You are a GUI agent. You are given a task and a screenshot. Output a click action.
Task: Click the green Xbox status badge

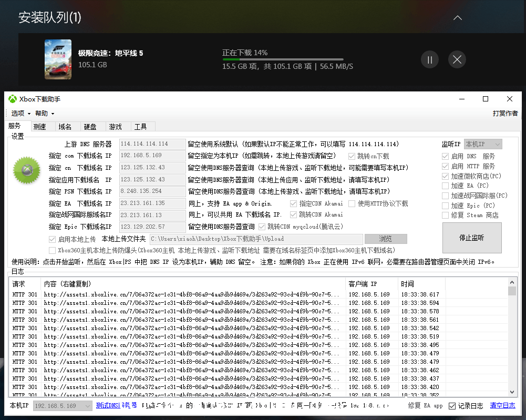coord(26,170)
